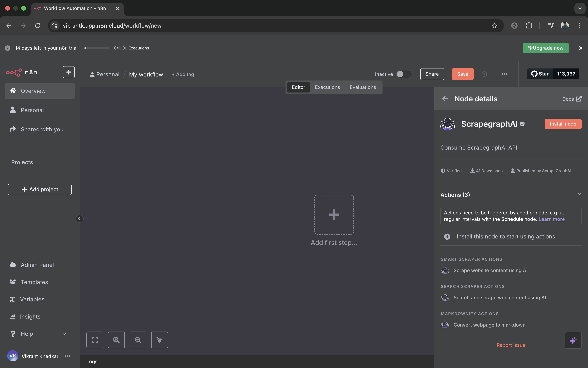The height and width of the screenshot is (368, 588).
Task: Open Personal in the sidebar
Action: [x=40, y=110]
